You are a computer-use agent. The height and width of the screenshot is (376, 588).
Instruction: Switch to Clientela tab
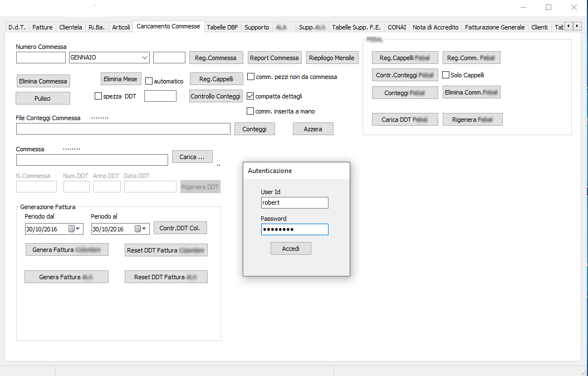71,27
